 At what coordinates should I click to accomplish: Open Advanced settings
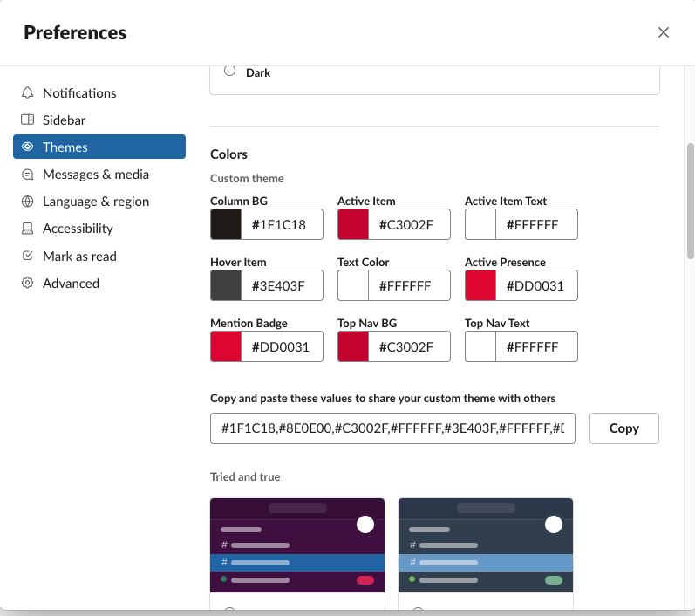click(x=99, y=283)
